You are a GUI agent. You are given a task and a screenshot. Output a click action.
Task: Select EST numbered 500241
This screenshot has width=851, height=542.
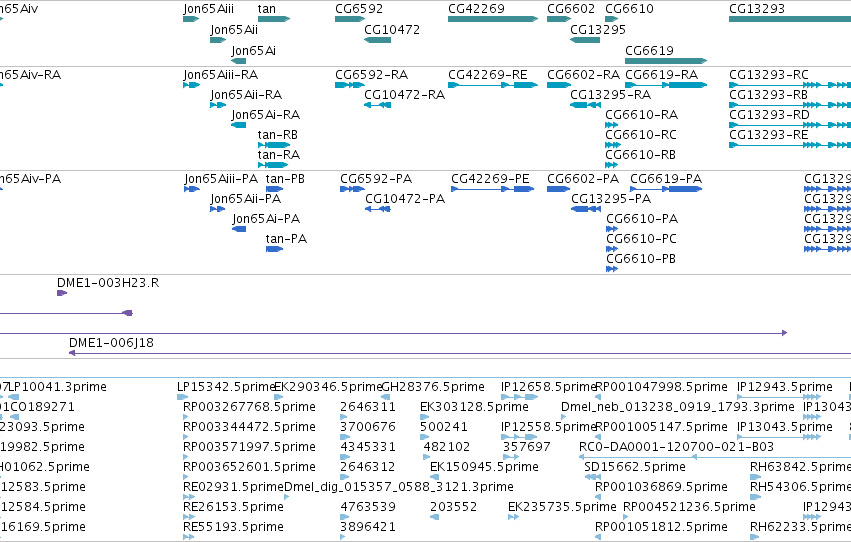click(x=443, y=427)
